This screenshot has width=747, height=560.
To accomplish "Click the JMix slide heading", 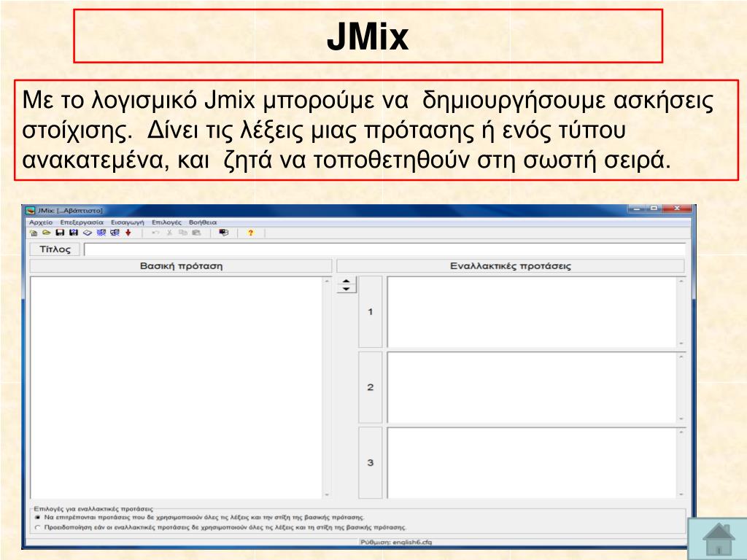I will 368,36.
